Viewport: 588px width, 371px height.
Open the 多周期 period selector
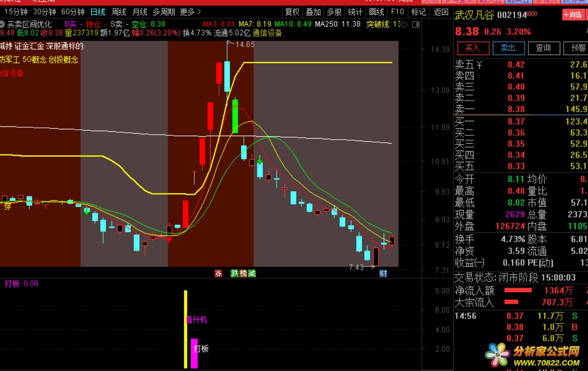(x=164, y=12)
